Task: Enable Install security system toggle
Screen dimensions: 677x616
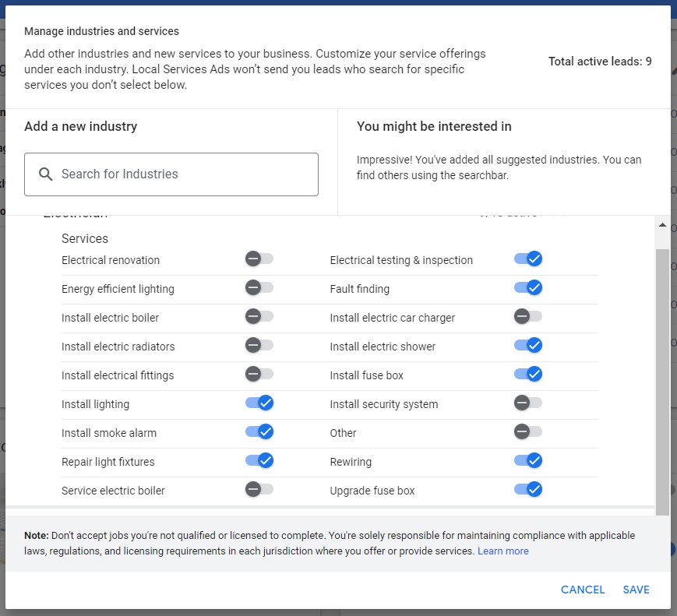Action: point(528,403)
